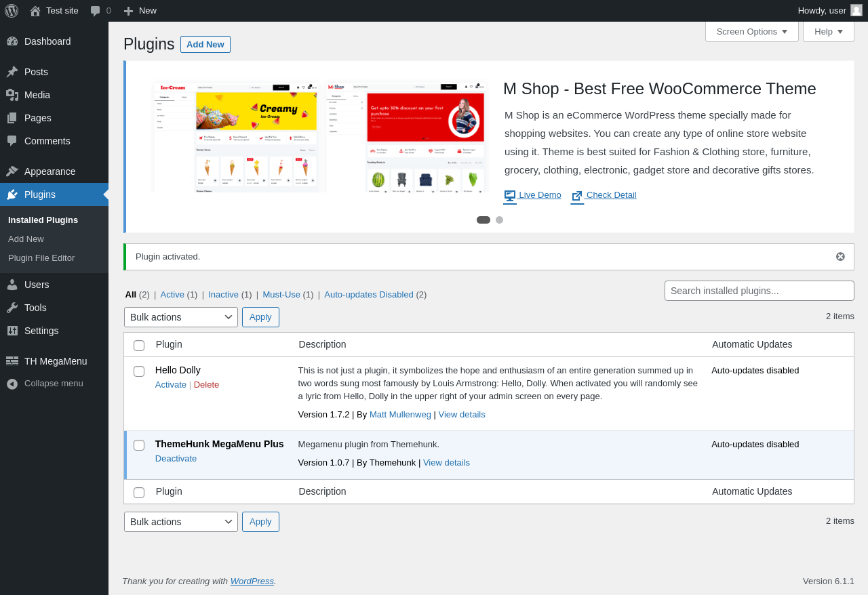Click the Settings sliders icon

pos(12,331)
